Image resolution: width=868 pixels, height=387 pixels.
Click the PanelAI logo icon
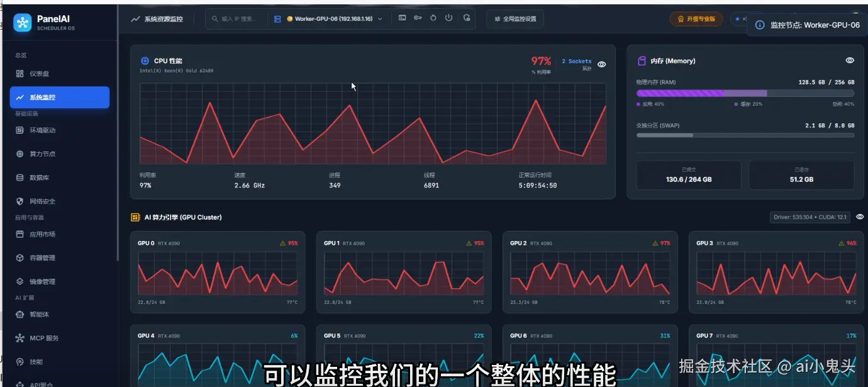coord(23,23)
